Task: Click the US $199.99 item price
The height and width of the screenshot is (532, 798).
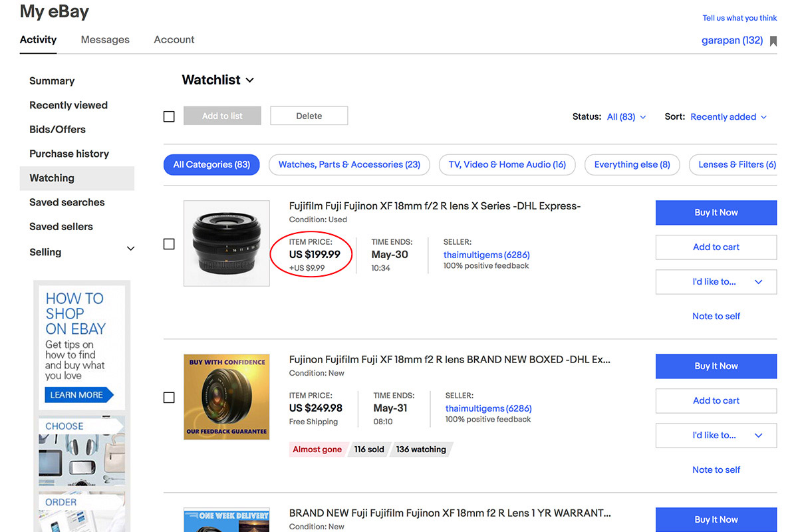Action: (315, 255)
